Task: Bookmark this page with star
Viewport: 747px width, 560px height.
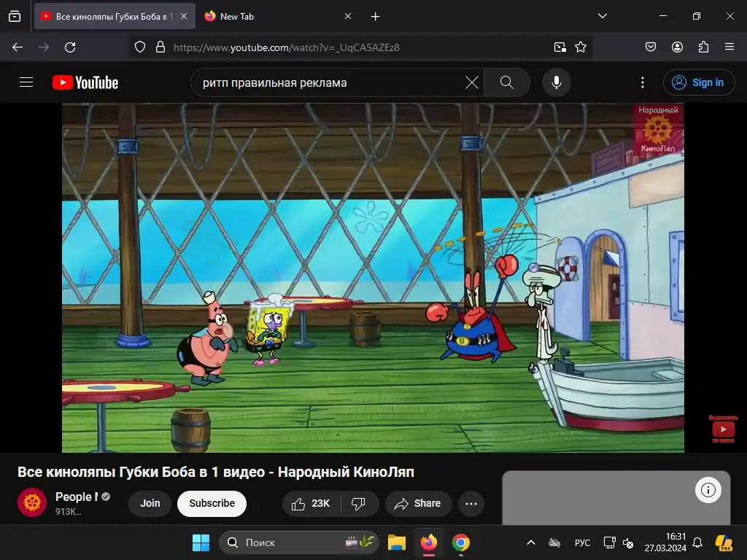Action: coord(580,47)
